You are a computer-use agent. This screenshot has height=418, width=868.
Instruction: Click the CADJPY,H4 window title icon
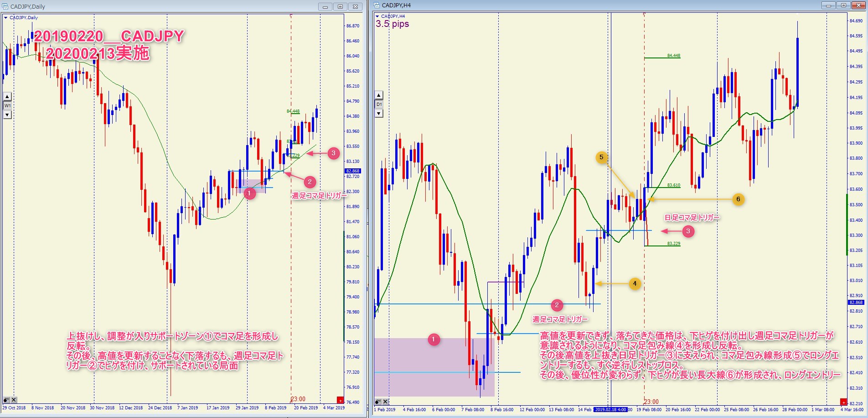coord(377,5)
